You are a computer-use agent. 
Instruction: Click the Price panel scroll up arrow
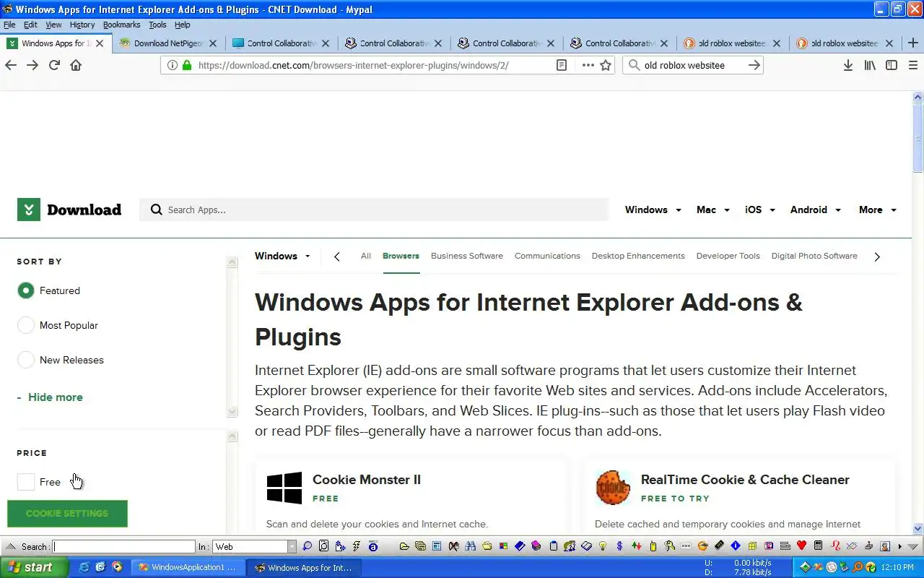point(232,436)
